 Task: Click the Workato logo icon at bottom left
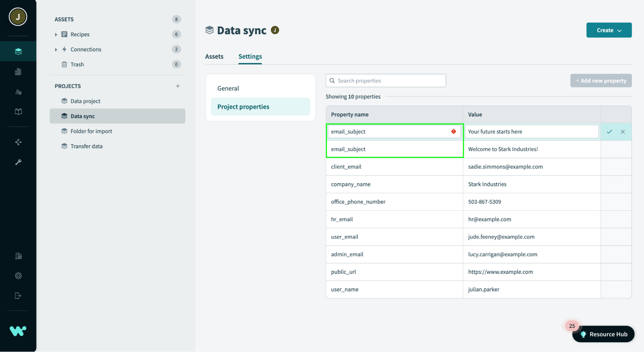click(x=18, y=331)
